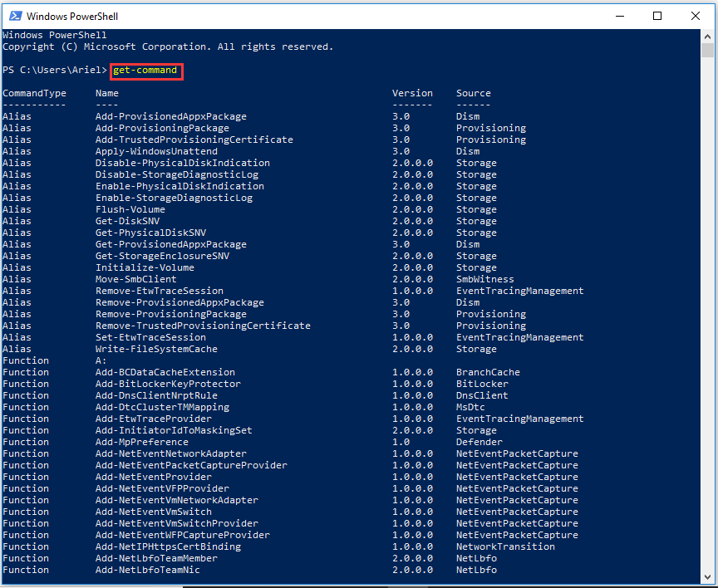The image size is (718, 588).
Task: Click the typed get-command text
Action: click(145, 70)
